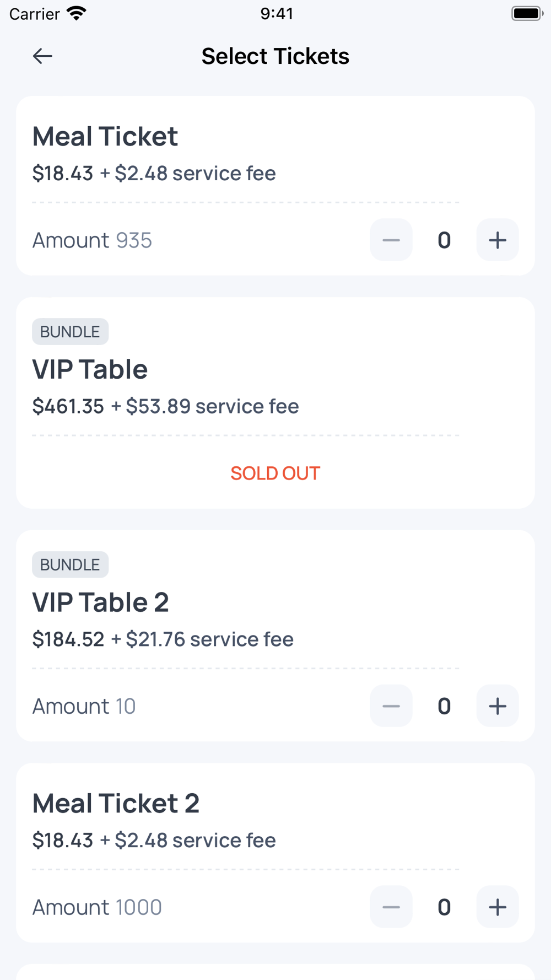Tap the $461.35 VIP Table price

(68, 406)
